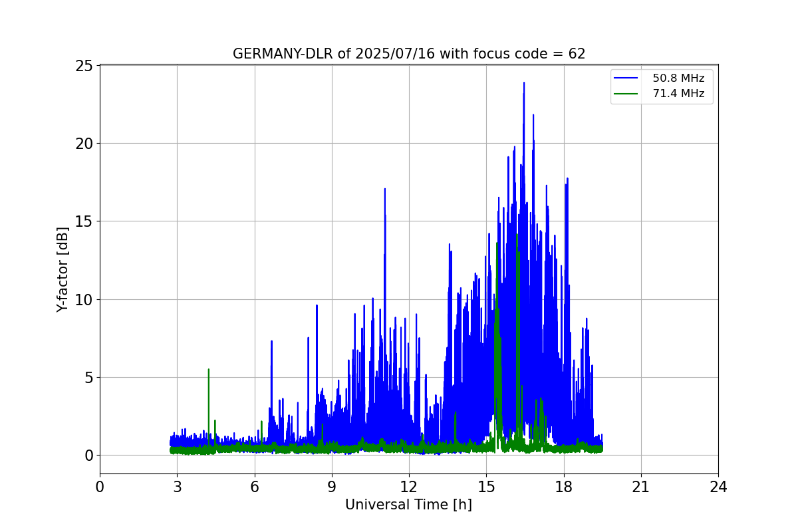Click the Y-factor [dB] axis label
This screenshot has height=532, width=798.
(63, 269)
